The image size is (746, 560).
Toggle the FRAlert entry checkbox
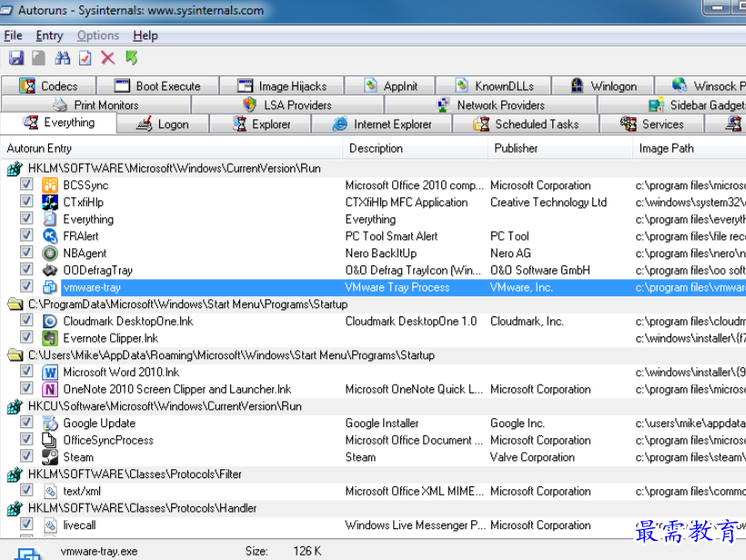pyautogui.click(x=26, y=235)
